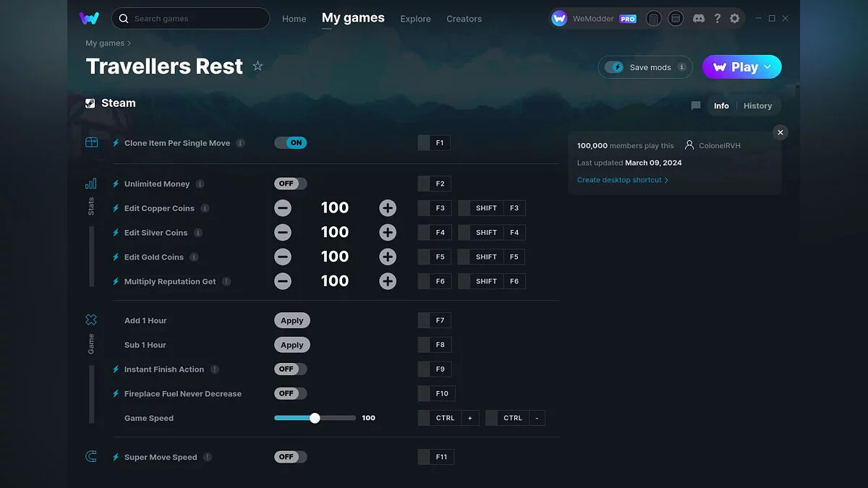Click the help question mark icon
This screenshot has width=868, height=488.
pyautogui.click(x=717, y=19)
